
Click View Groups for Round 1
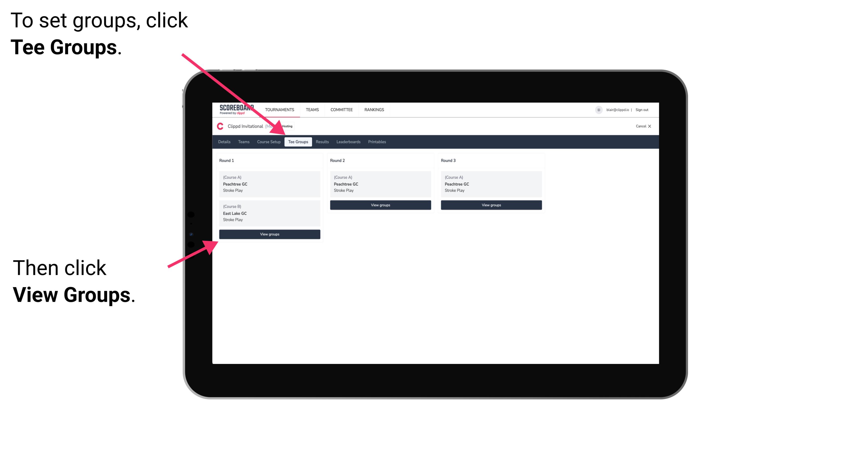pyautogui.click(x=270, y=235)
